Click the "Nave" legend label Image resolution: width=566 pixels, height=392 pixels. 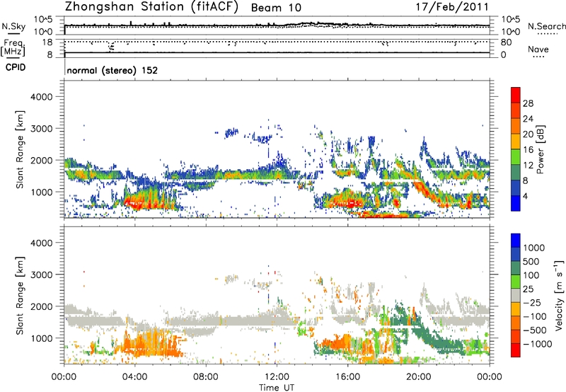click(x=538, y=49)
